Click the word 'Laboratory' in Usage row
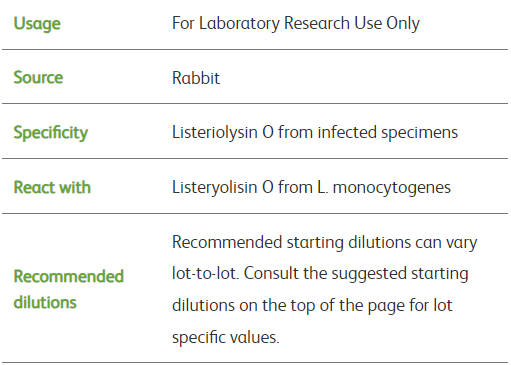Image resolution: width=511 pixels, height=365 pixels. pyautogui.click(x=239, y=24)
